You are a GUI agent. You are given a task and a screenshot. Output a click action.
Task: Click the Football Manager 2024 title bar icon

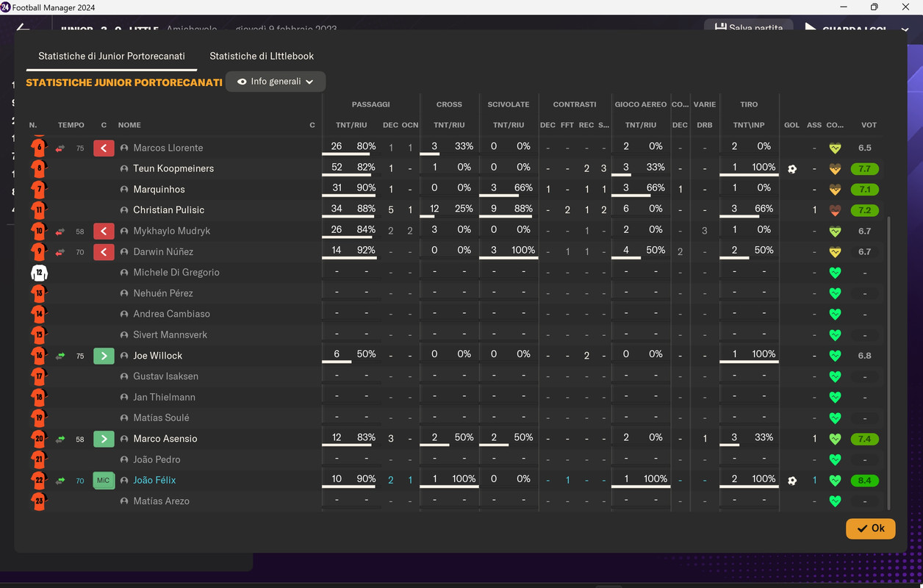click(6, 7)
